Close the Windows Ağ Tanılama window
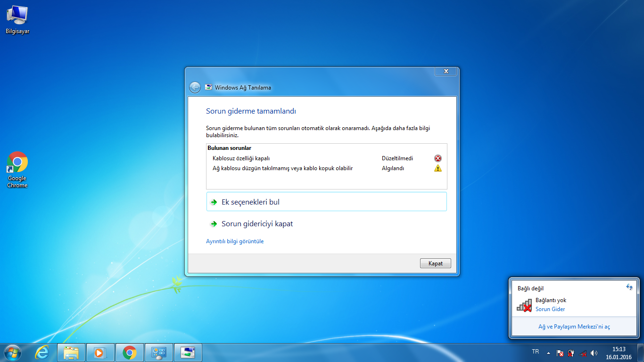The height and width of the screenshot is (362, 644). point(446,71)
